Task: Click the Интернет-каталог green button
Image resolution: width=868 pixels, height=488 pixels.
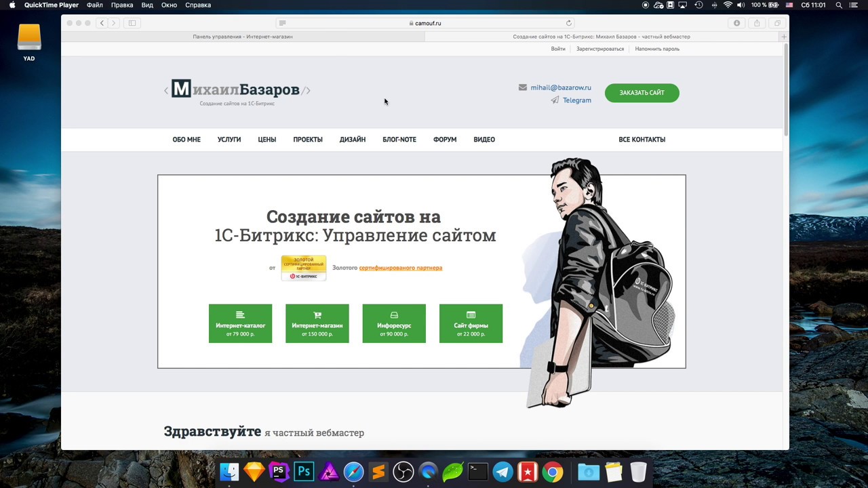Action: tap(240, 323)
